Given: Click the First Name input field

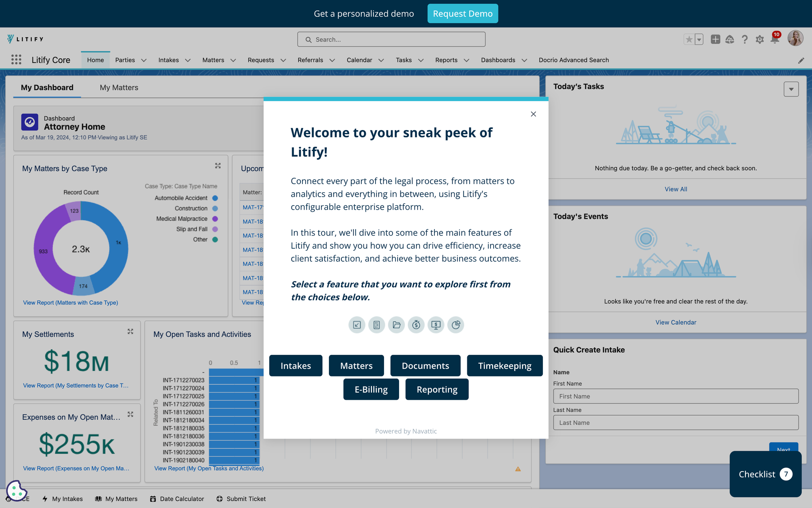Looking at the screenshot, I should [x=676, y=396].
